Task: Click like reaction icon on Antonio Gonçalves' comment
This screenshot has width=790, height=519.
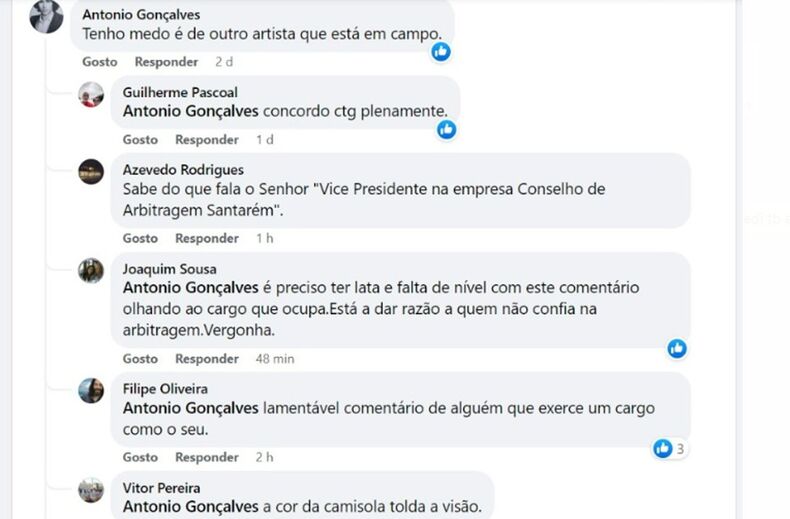Action: (x=441, y=51)
